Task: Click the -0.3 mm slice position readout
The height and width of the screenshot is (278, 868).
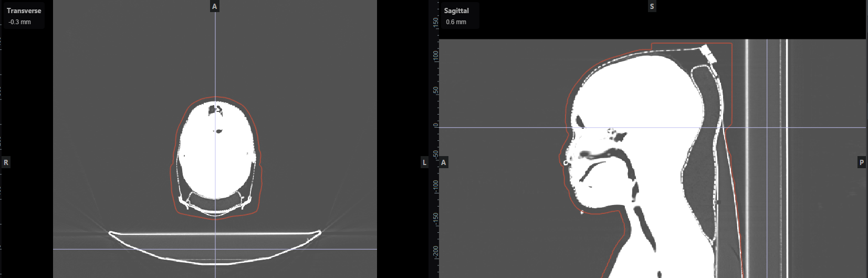Action: 20,22
